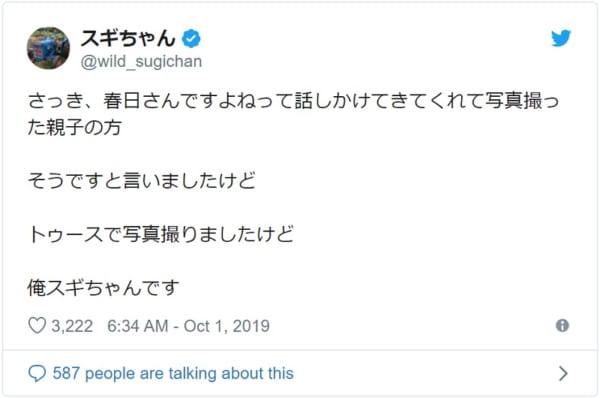Click the blue verified badge
This screenshot has height=398, width=600.
(191, 38)
